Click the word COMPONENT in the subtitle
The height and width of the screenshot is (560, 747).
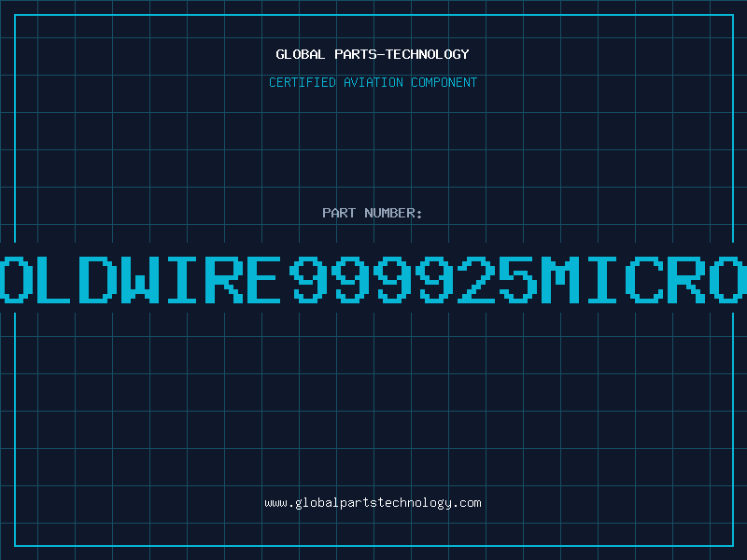click(x=444, y=82)
